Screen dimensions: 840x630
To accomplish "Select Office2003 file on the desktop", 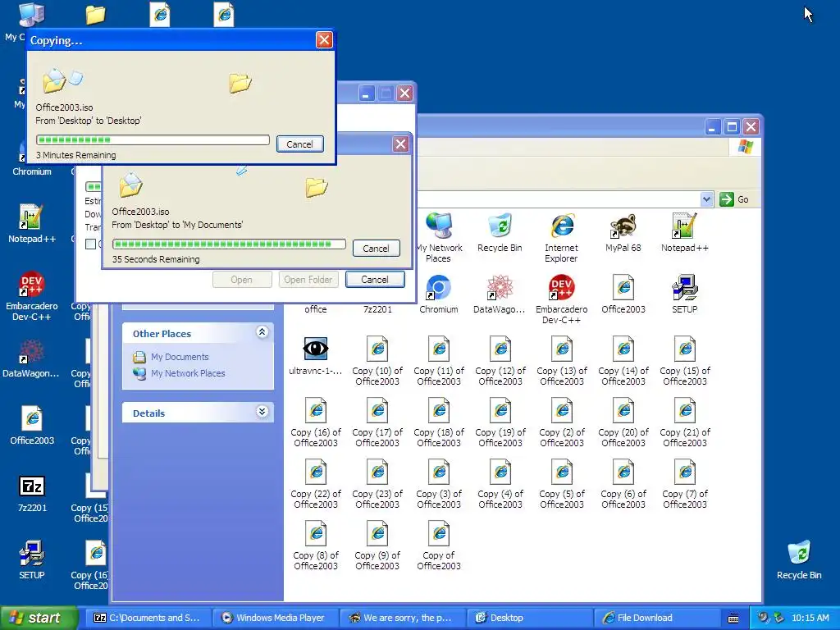I will point(32,426).
